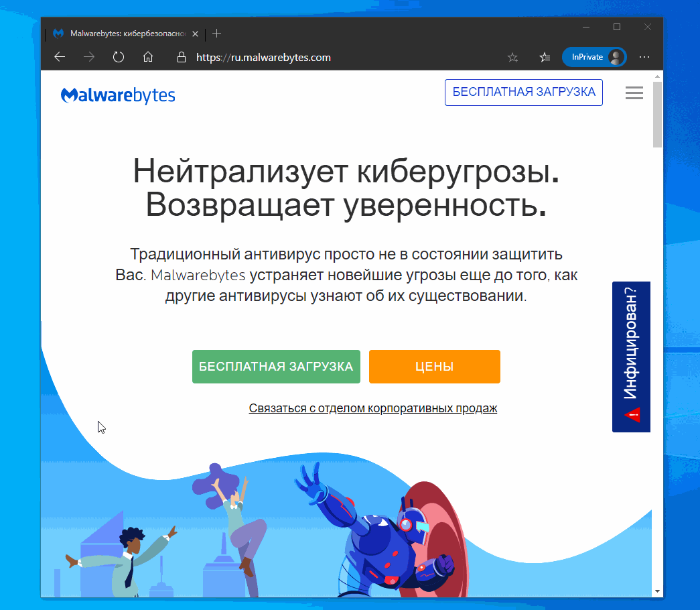Screen dimensions: 700x610
Task: Click the scrollbar down arrow
Action: coord(657,591)
